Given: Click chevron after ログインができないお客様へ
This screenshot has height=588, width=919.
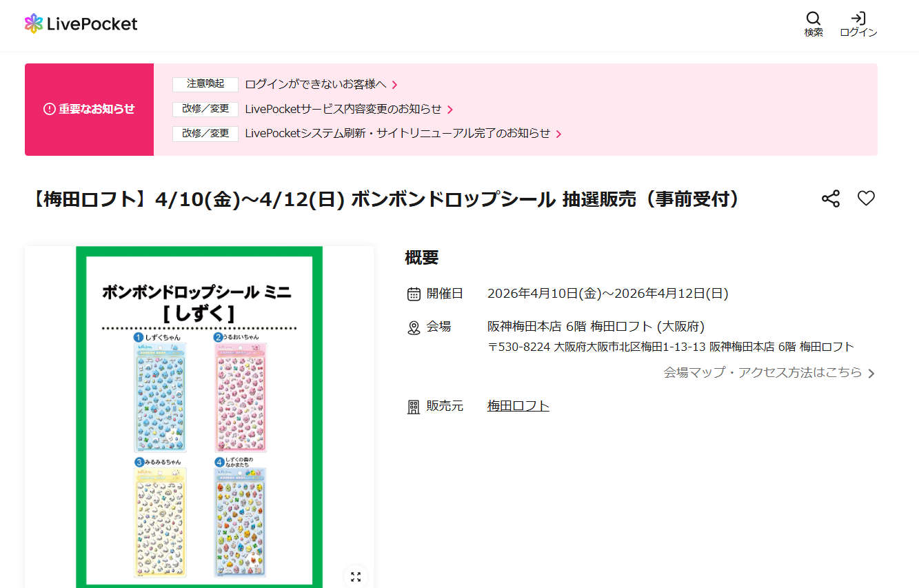Looking at the screenshot, I should [395, 85].
